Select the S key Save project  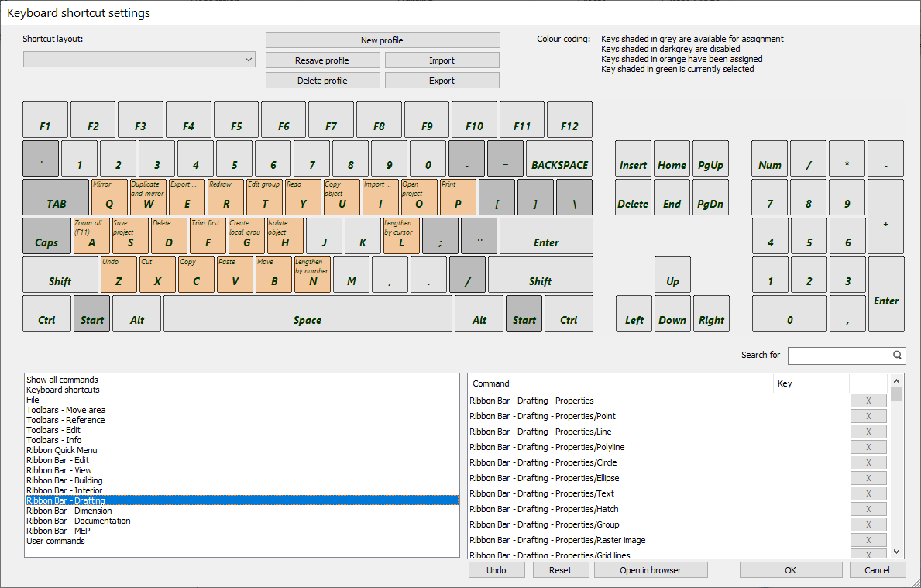(x=130, y=236)
